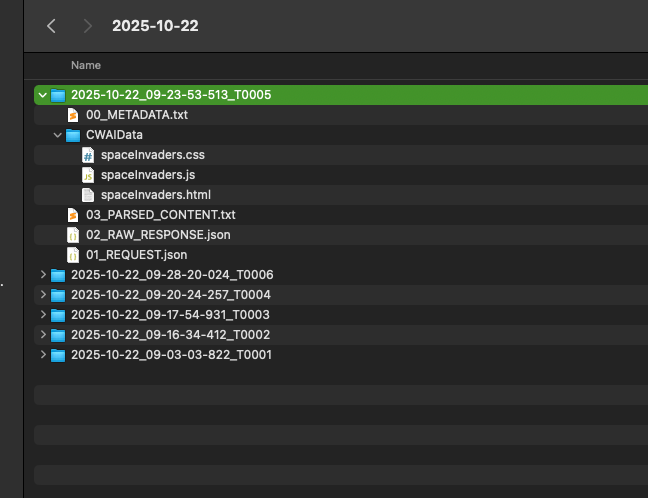This screenshot has height=498, width=648.
Task: Click the 03_PARSED_CONTENT.txt file icon
Action: click(73, 215)
